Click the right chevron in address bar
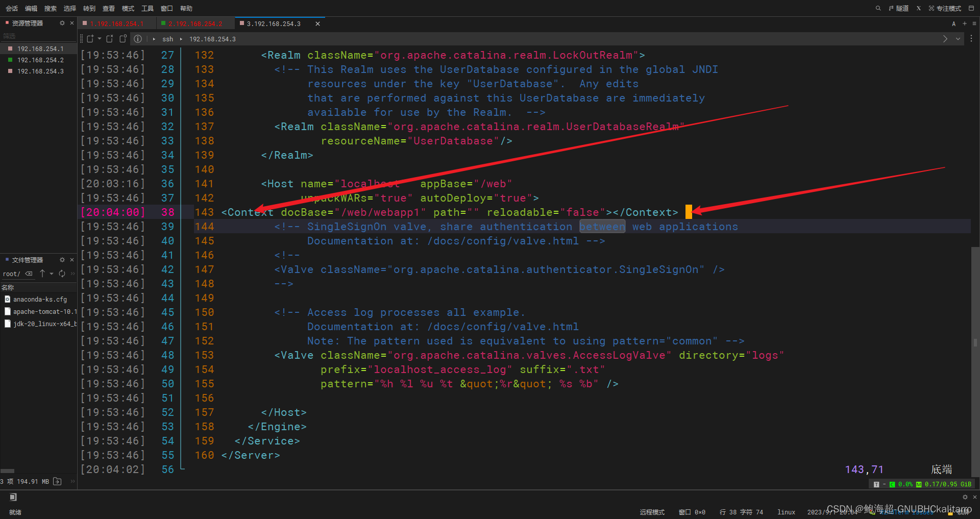 tap(945, 39)
